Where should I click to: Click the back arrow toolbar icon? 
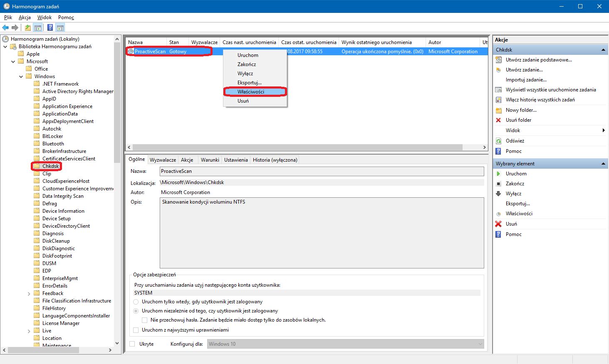5,28
